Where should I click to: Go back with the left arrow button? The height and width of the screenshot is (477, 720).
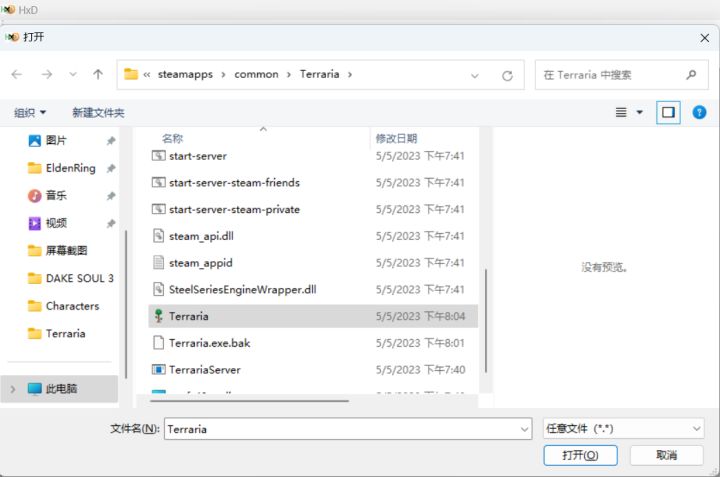point(17,74)
